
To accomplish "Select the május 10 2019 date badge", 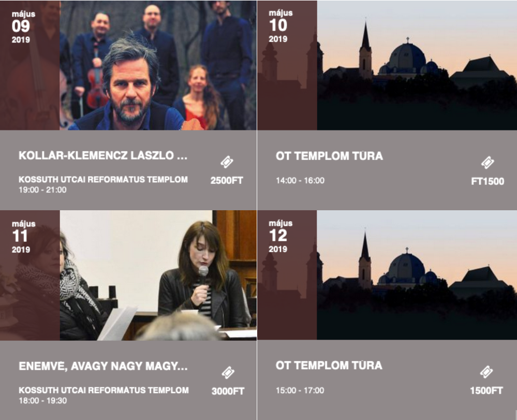I will (x=280, y=26).
